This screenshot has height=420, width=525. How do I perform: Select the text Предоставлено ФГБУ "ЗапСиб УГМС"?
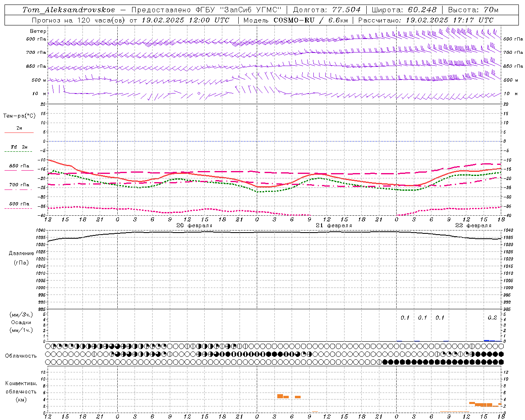(207, 10)
